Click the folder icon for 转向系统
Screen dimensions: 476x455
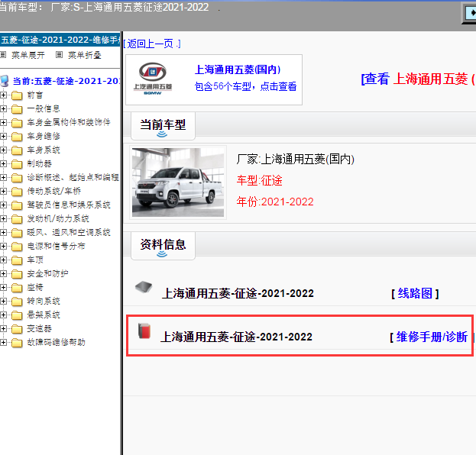click(17, 302)
